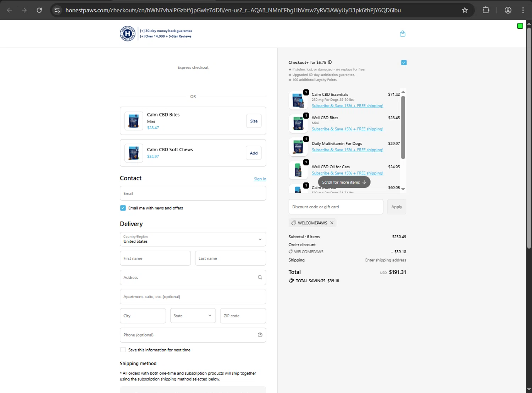532x393 pixels.
Task: Click the Checkout+ info icon
Action: tap(330, 62)
